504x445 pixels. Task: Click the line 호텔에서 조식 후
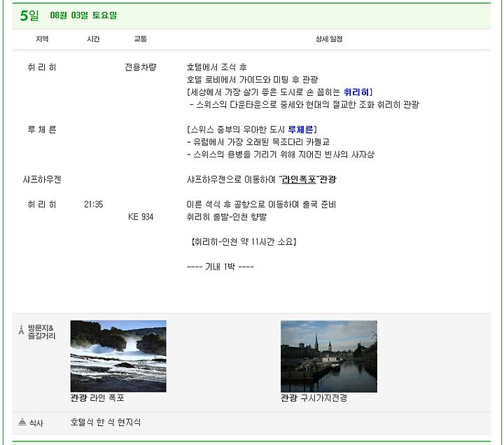216,67
